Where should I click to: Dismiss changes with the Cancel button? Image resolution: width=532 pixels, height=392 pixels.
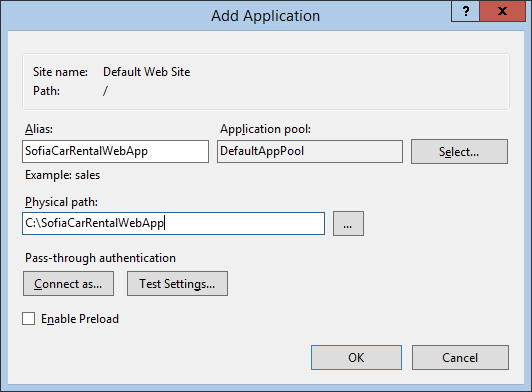[x=460, y=357]
